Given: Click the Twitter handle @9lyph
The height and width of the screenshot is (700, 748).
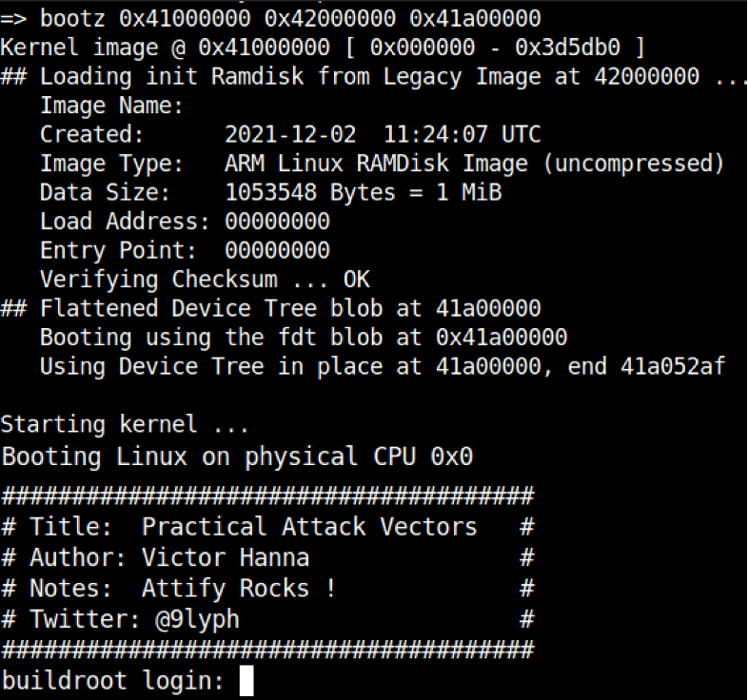Looking at the screenshot, I should coord(198,620).
